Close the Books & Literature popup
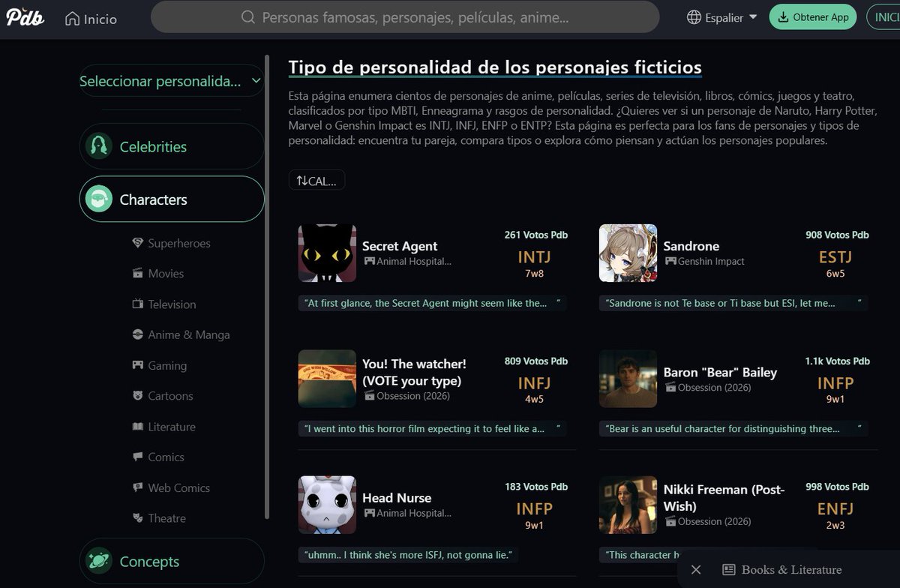This screenshot has height=588, width=900. point(696,570)
